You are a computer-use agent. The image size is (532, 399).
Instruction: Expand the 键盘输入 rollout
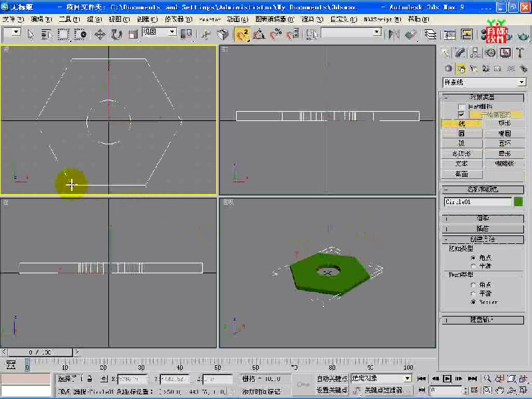[x=483, y=320]
